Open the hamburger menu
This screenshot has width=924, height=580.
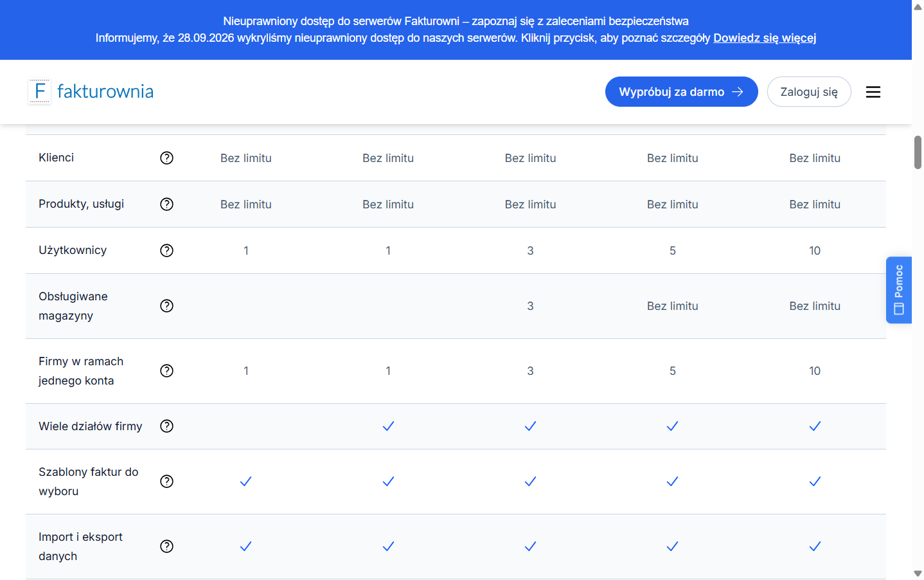pyautogui.click(x=873, y=92)
